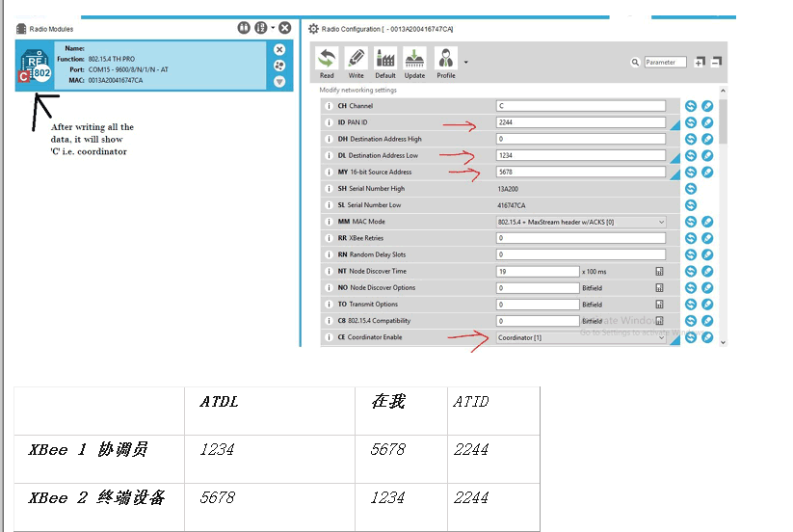Click info icon for ID PAN ID
This screenshot has height=532, width=793.
point(329,122)
